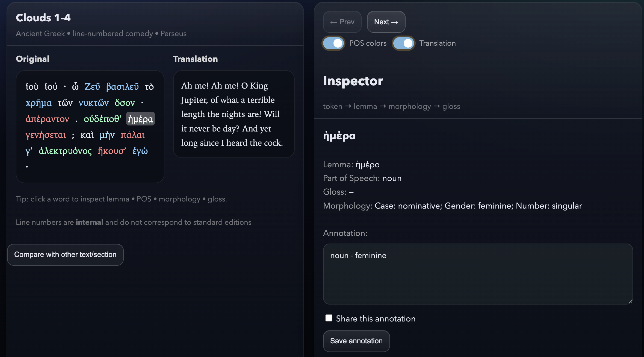The width and height of the screenshot is (644, 357).
Task: Inspect the word χρῆμα
Action: 38,103
